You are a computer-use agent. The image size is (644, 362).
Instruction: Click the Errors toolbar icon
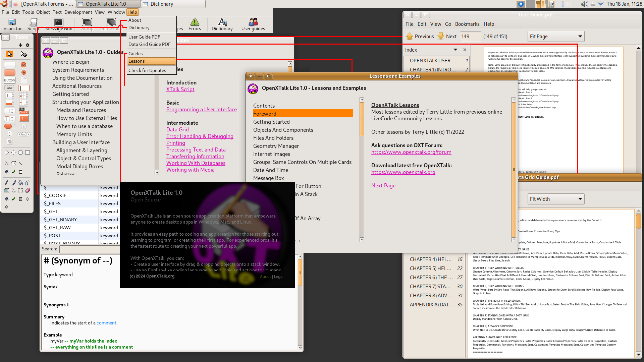[195, 25]
